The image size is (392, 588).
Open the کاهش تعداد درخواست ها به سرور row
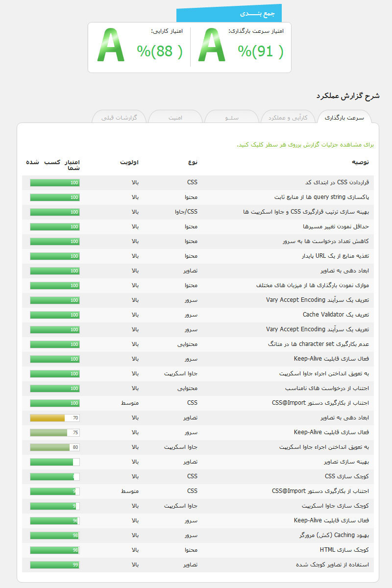[198, 242]
